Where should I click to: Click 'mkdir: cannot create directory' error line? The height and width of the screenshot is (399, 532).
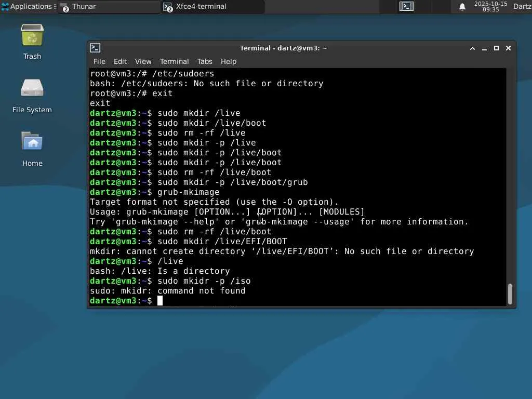pos(282,251)
